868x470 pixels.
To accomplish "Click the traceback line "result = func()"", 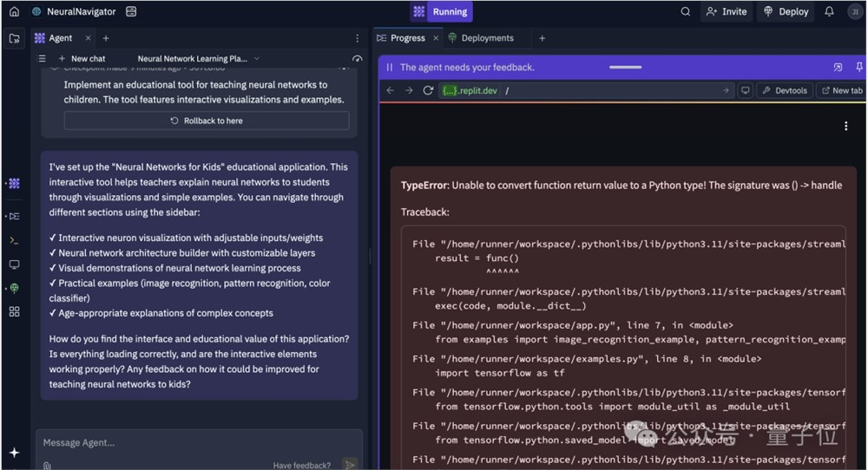I will pyautogui.click(x=477, y=258).
